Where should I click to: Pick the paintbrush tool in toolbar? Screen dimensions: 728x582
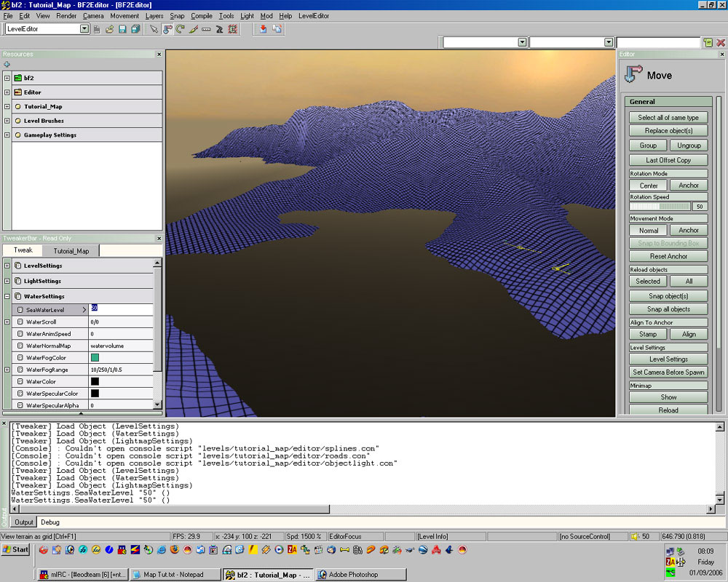(x=193, y=29)
